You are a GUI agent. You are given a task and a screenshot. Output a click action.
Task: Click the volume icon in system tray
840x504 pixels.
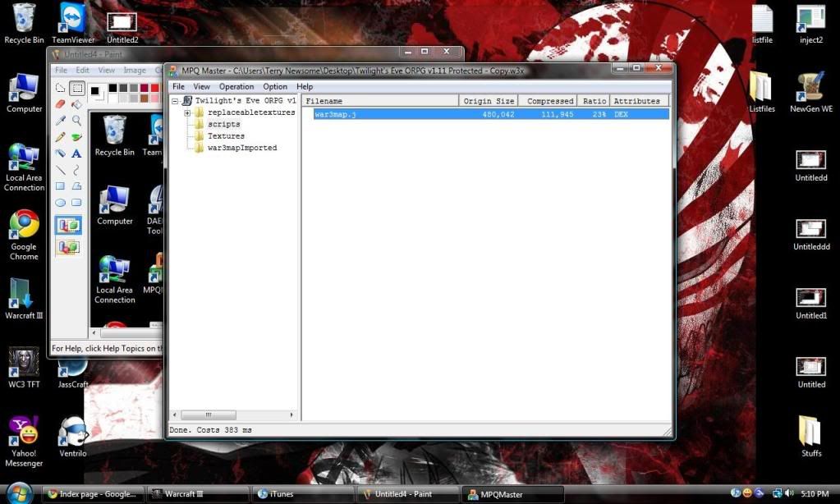coord(789,493)
